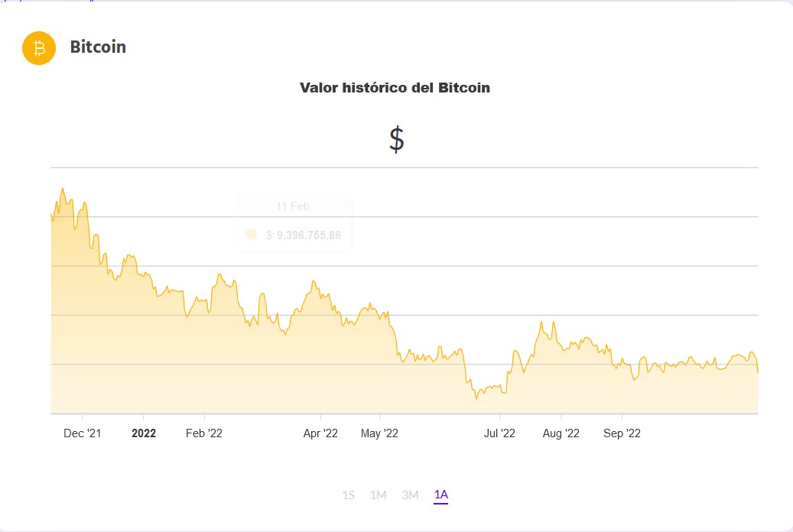Viewport: 793px width, 532px height.
Task: Click the price value 9.396.755,86 in tooltip
Action: [x=304, y=235]
